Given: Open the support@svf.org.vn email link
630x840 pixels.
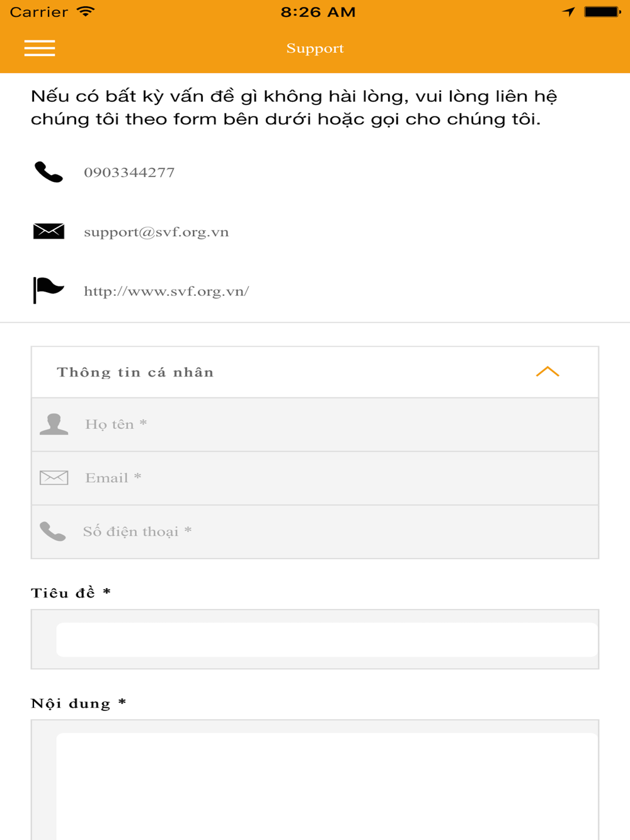Looking at the screenshot, I should pos(156,232).
